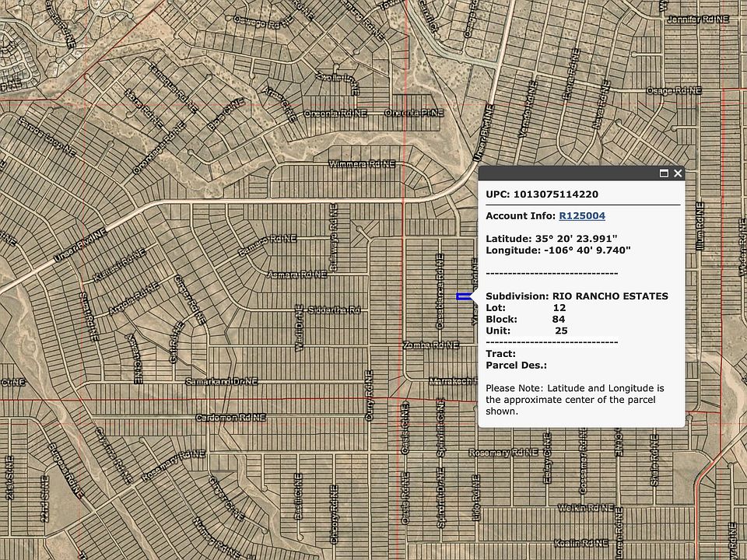This screenshot has width=747, height=560.
Task: Click the Samarkand Dr NE map label
Action: (221, 381)
